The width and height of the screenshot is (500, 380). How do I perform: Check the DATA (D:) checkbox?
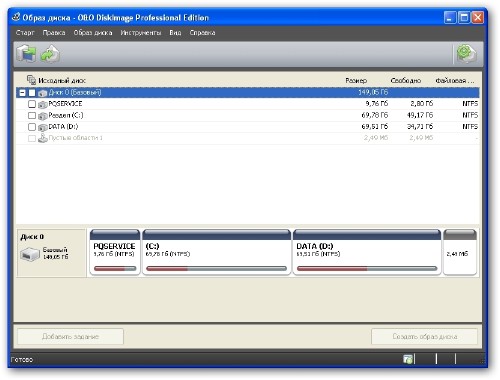(x=32, y=127)
